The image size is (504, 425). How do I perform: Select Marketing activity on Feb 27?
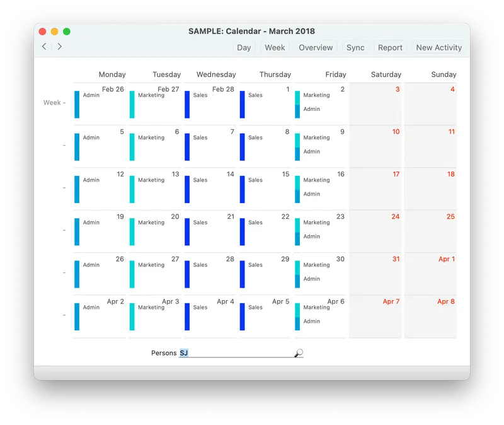tap(151, 95)
